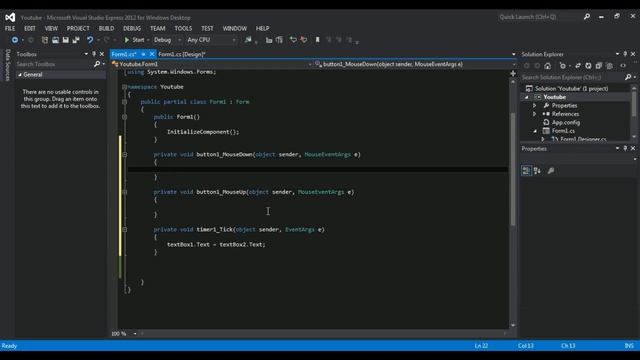640x360 pixels.
Task: Click the step-back arrow toolbar icon
Action: 293,40
